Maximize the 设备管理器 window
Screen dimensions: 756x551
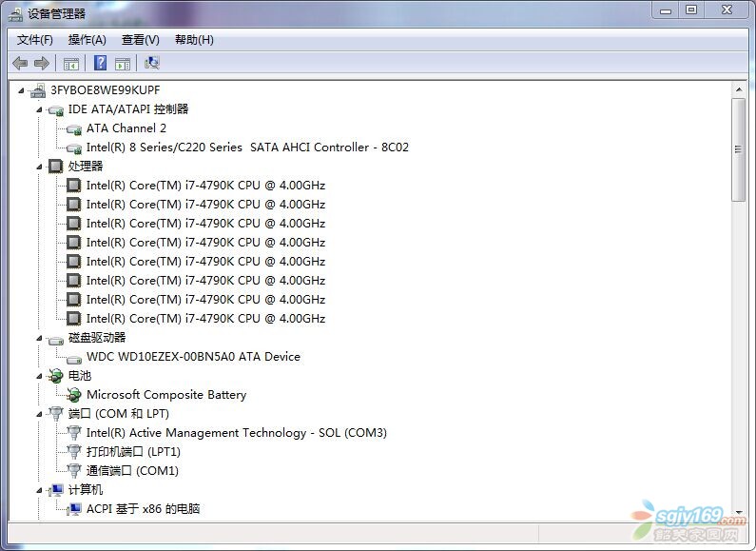coord(691,10)
